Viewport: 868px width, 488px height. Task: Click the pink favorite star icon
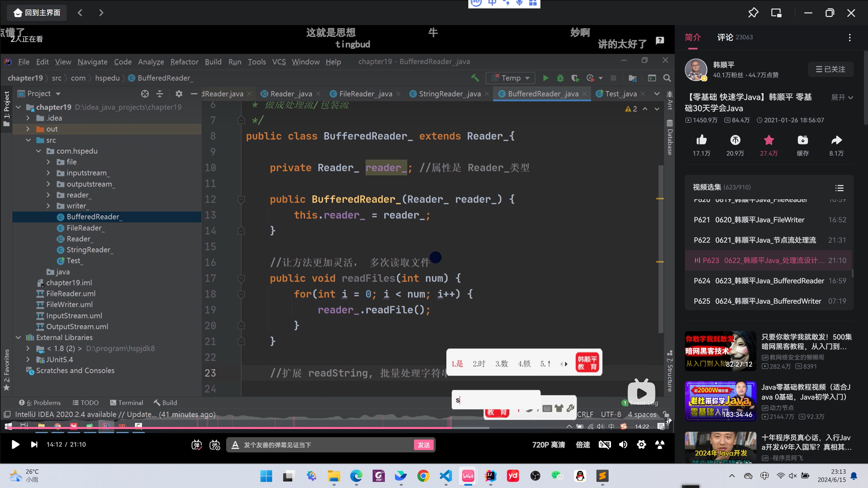[769, 140]
